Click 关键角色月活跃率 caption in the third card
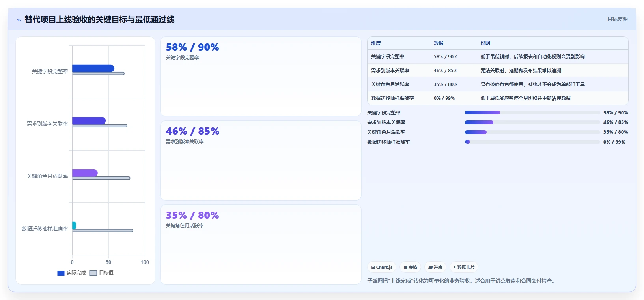The width and height of the screenshot is (644, 300). click(185, 226)
